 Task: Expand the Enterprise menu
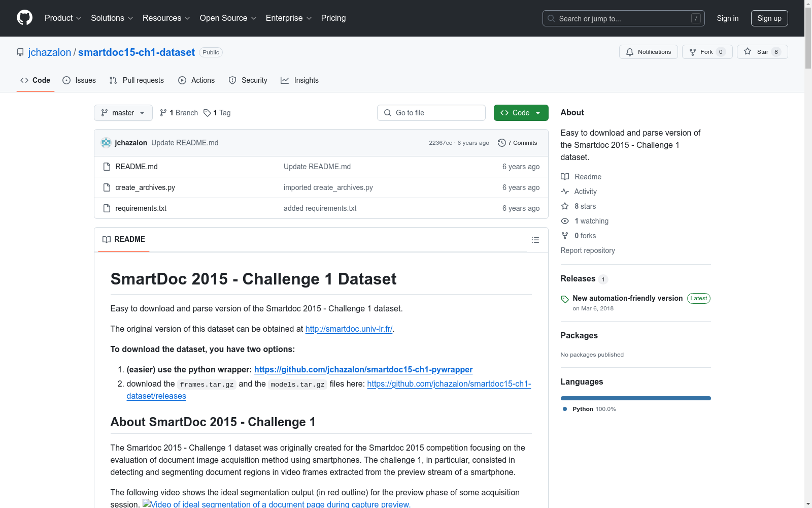289,18
